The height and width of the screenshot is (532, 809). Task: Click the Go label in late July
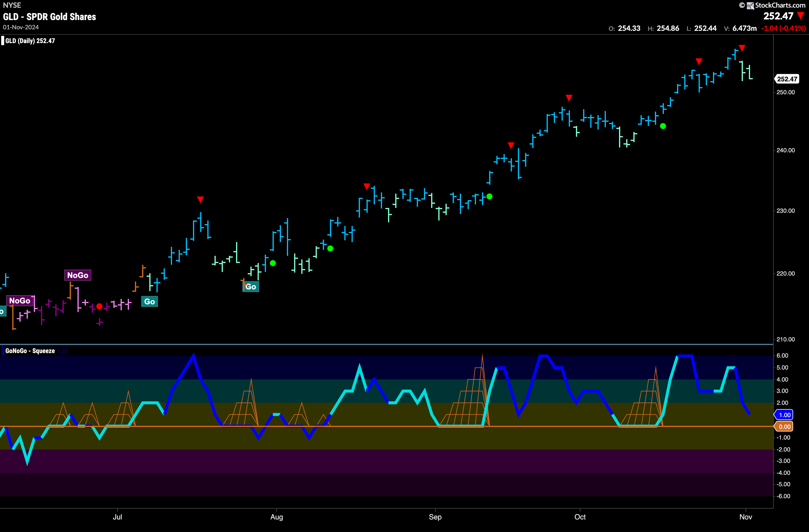click(250, 287)
